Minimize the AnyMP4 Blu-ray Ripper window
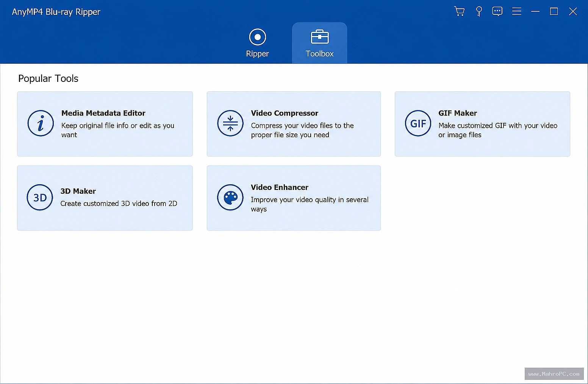This screenshot has width=588, height=384. coord(535,11)
